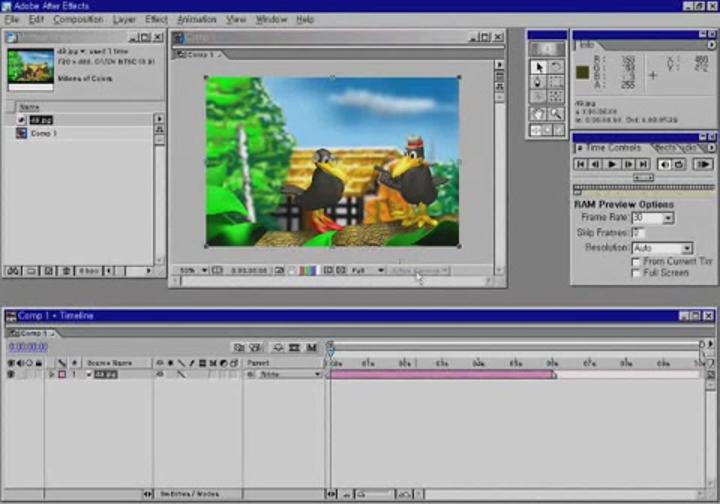Viewport: 720px width, 504px height.
Task: Open the Composition menu
Action: click(x=78, y=19)
